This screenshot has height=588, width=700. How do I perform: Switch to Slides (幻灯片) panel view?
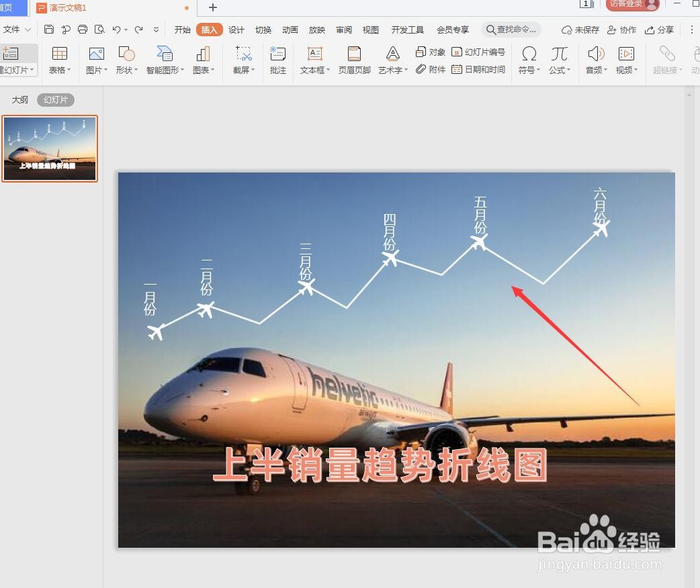[55, 100]
